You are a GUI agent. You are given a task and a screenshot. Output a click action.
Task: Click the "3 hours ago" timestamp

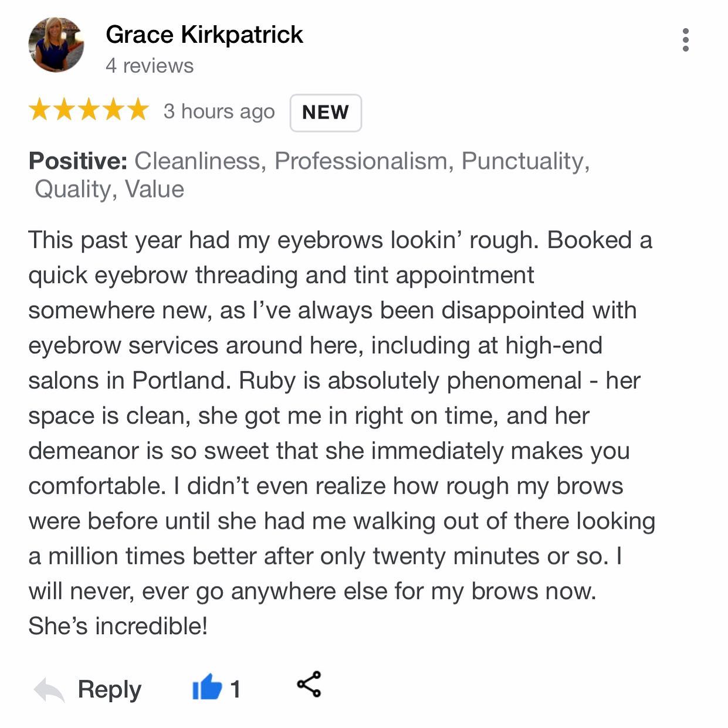pyautogui.click(x=219, y=111)
